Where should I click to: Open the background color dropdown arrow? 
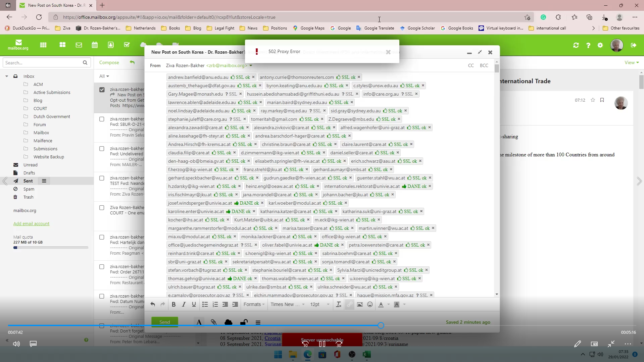[x=404, y=304]
